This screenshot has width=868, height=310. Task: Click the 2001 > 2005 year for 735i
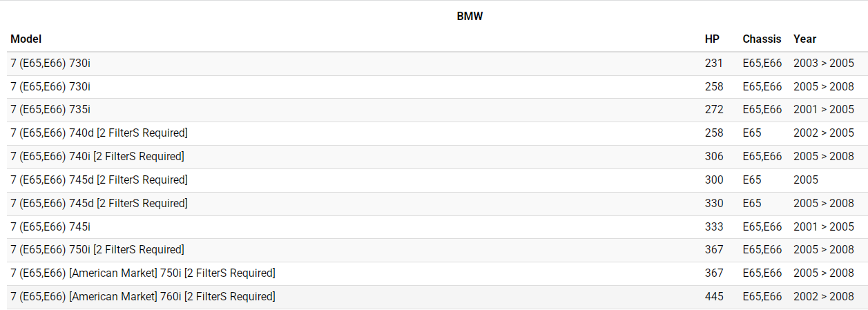(824, 110)
